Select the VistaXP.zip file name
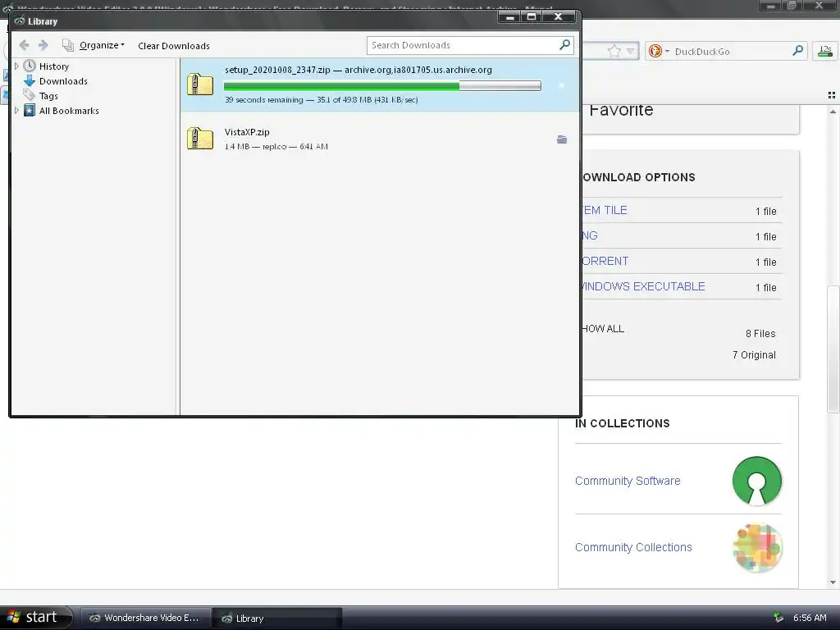The image size is (840, 630). tap(247, 132)
